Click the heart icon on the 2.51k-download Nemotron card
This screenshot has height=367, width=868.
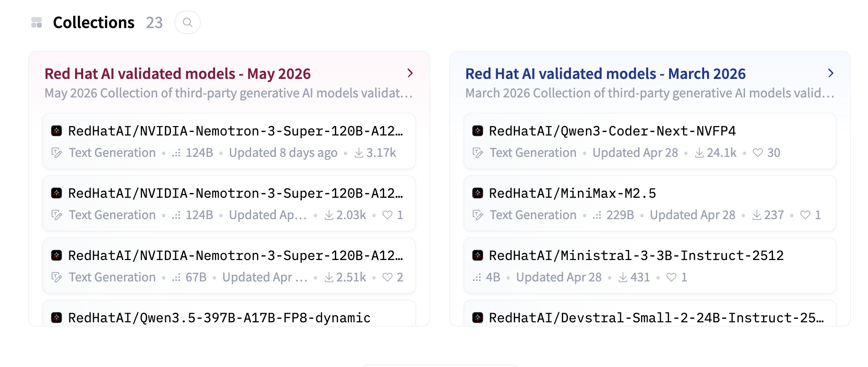(x=387, y=277)
